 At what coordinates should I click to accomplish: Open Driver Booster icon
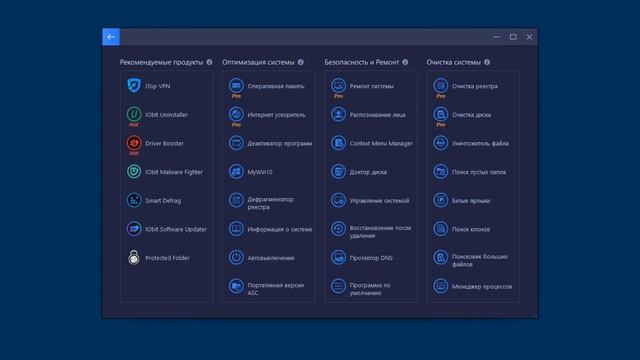coord(134,143)
